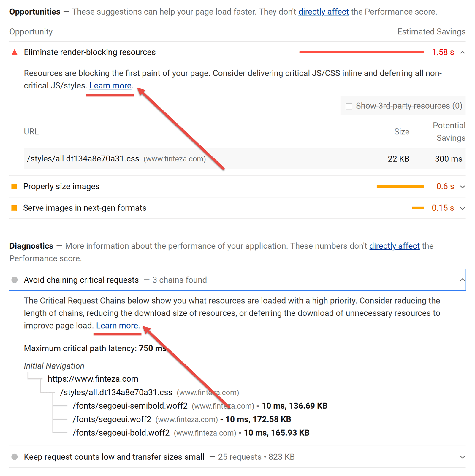Click orange square beside Properly size images

coord(14,186)
